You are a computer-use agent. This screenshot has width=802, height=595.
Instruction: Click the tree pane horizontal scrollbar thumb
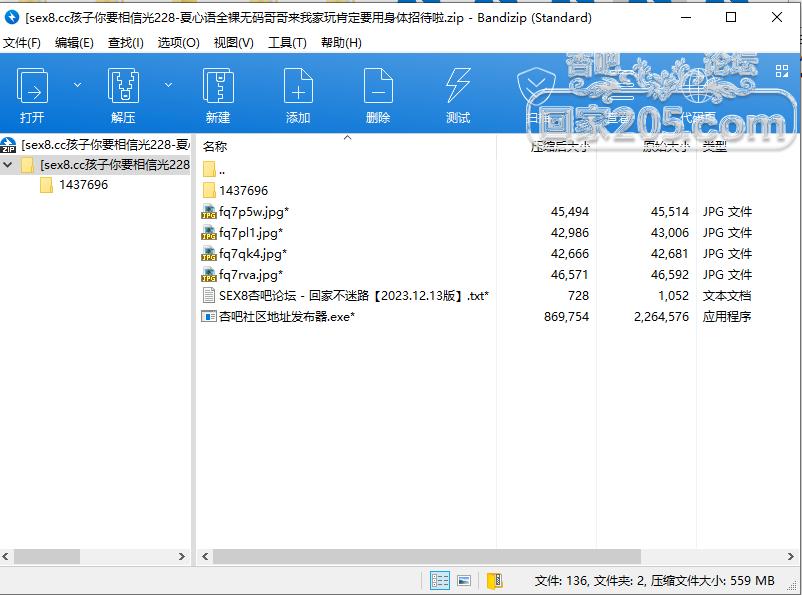pyautogui.click(x=47, y=556)
